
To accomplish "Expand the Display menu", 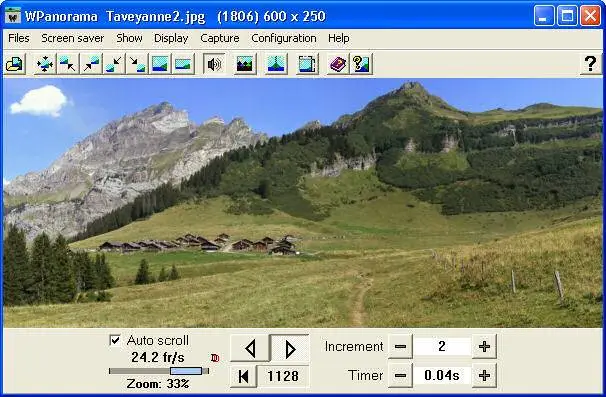I will coord(171,38).
